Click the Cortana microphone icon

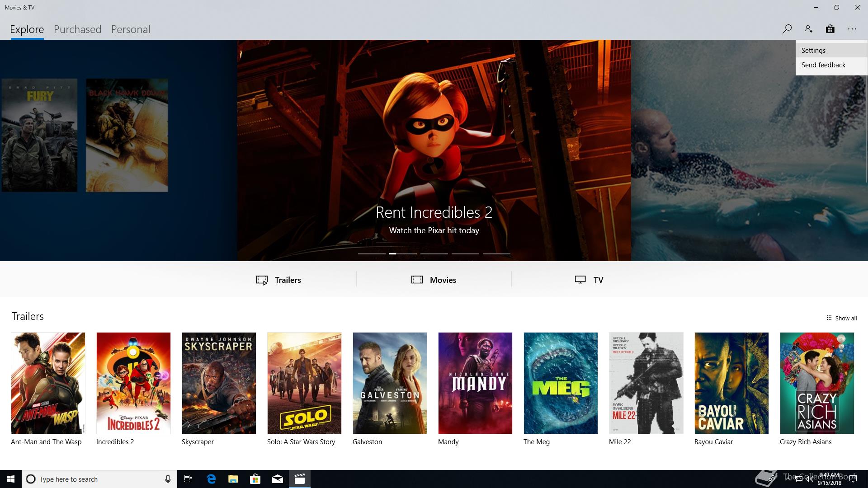coord(168,479)
